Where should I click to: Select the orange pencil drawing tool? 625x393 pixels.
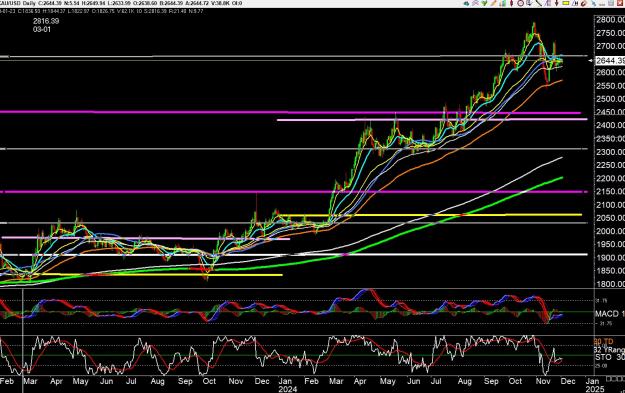pyautogui.click(x=493, y=3)
